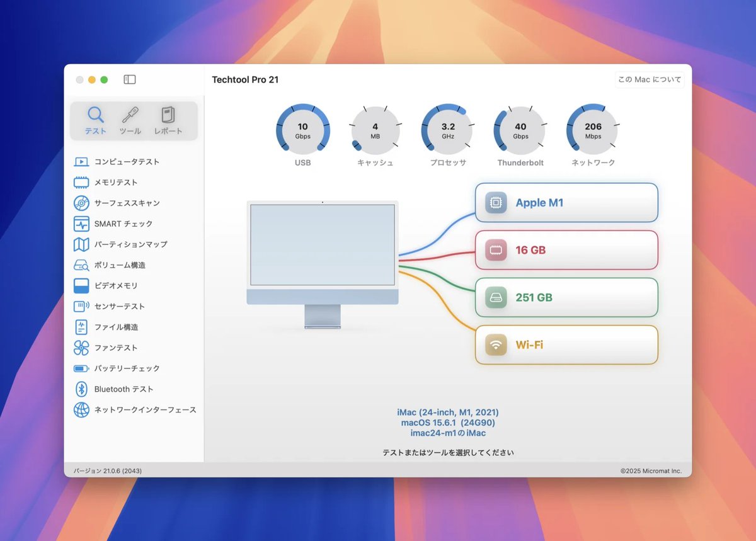Click the テストまたはツールを選択してください prompt text
This screenshot has height=541, width=756.
(448, 453)
